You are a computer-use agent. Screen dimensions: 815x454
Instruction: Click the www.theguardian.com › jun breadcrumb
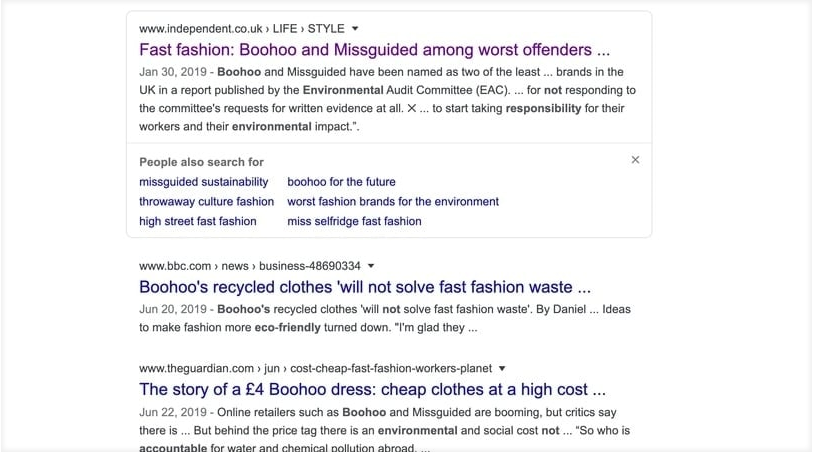click(x=316, y=368)
